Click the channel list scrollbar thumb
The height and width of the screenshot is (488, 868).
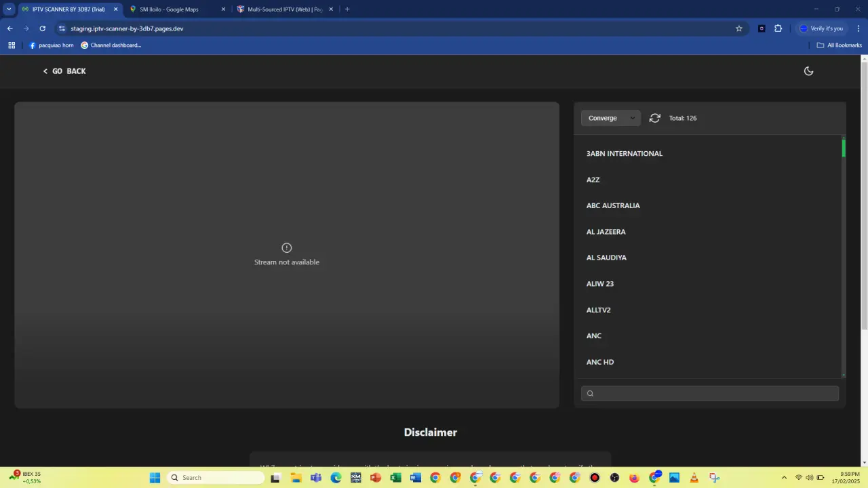[x=844, y=147]
